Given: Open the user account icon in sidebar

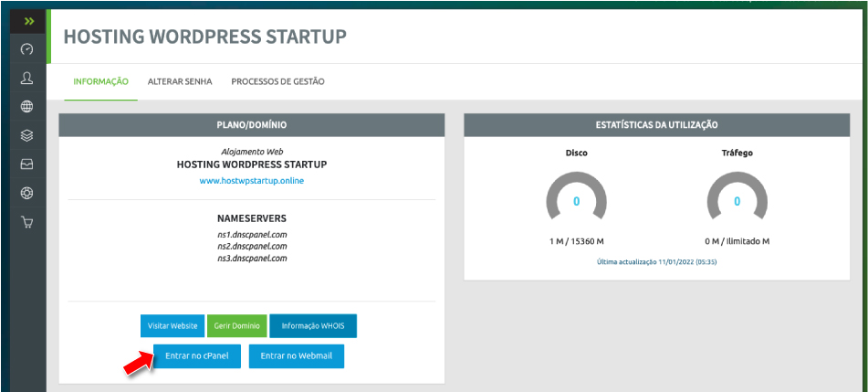Looking at the screenshot, I should [27, 78].
